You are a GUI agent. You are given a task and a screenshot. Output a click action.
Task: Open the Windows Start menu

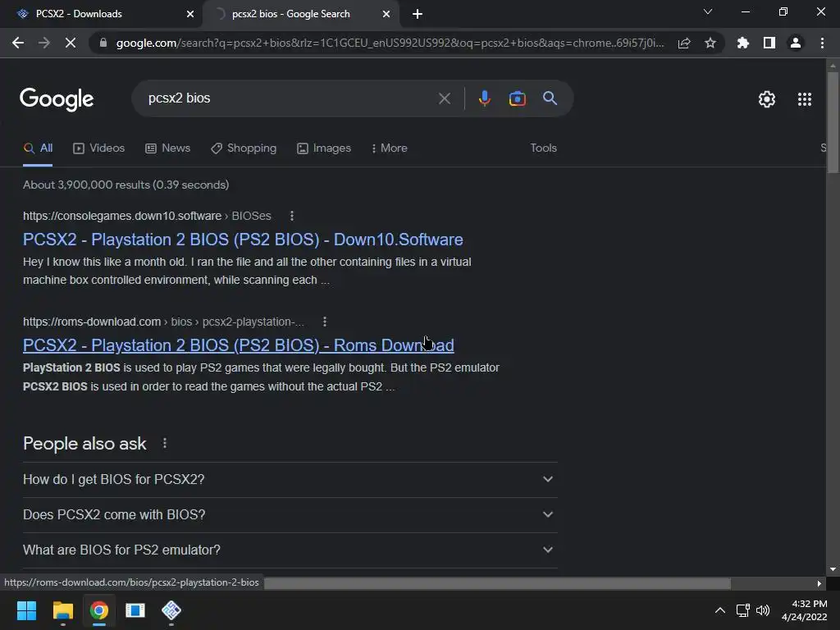click(x=26, y=610)
